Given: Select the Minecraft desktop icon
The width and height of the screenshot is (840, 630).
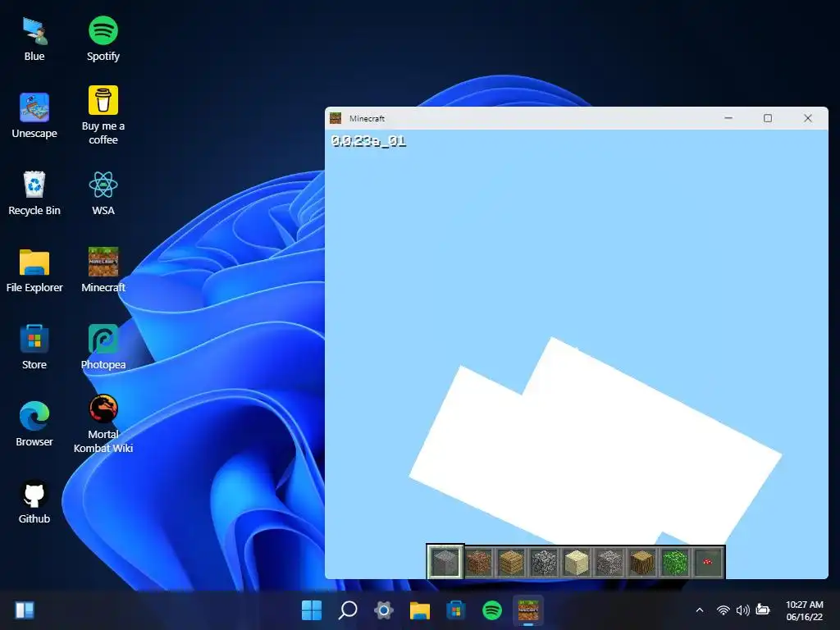Looking at the screenshot, I should (x=103, y=271).
